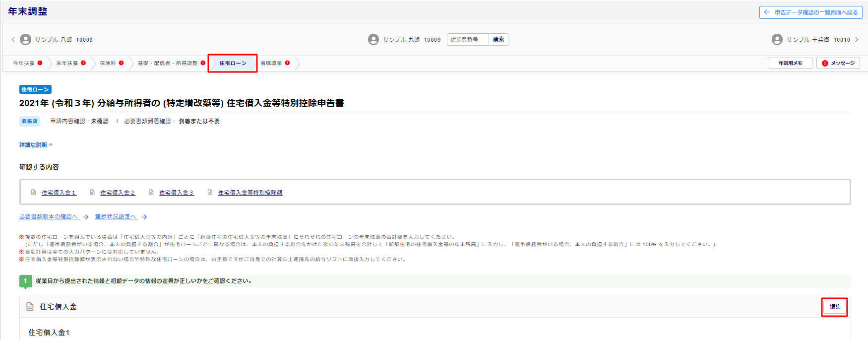Screen dimensions: 868x340
Task: Go to next employee with right chevron
Action: (857, 40)
